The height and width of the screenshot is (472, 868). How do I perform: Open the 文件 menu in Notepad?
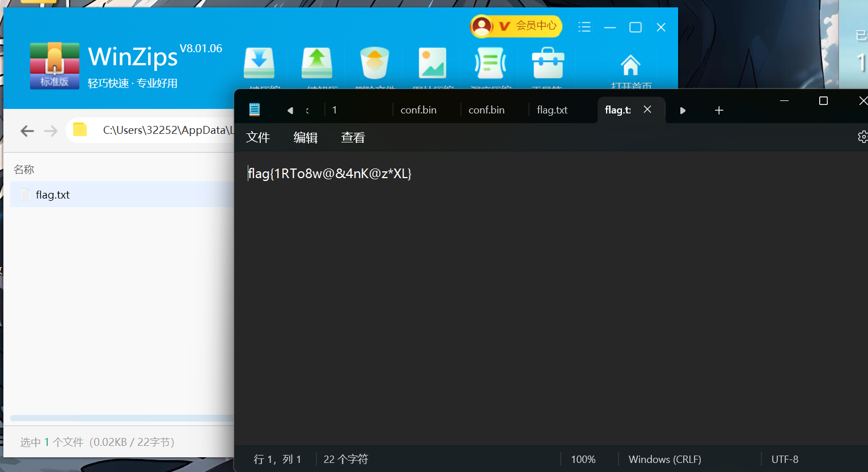pyautogui.click(x=258, y=137)
